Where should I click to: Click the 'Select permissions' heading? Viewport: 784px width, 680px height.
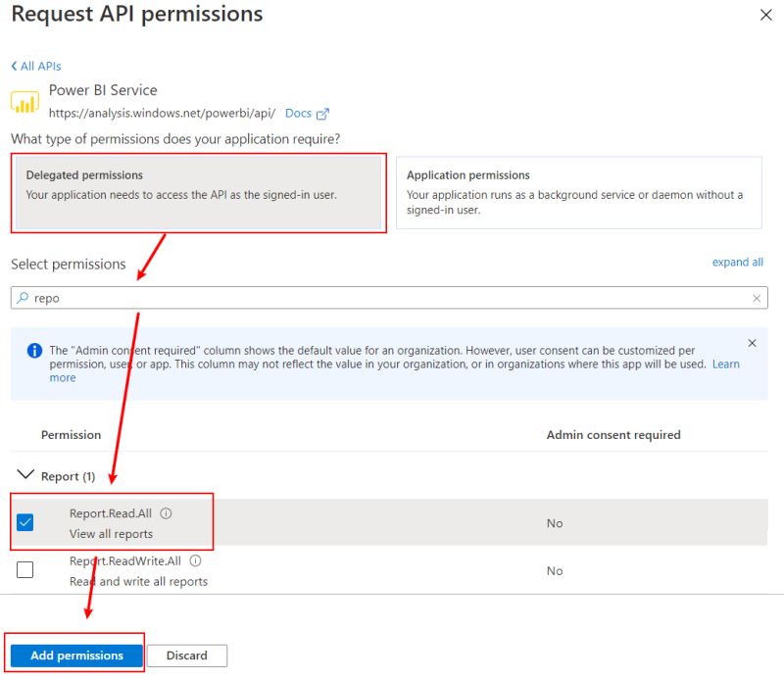coord(69,264)
